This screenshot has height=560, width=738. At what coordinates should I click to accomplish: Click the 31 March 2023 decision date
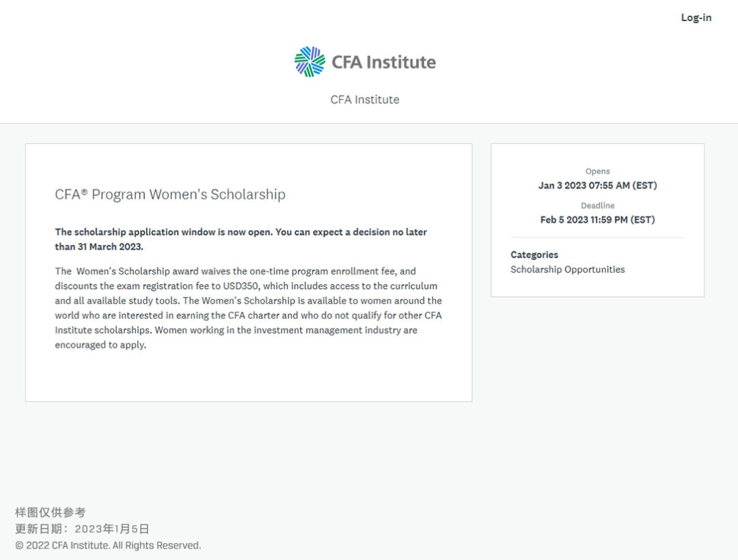click(x=110, y=247)
